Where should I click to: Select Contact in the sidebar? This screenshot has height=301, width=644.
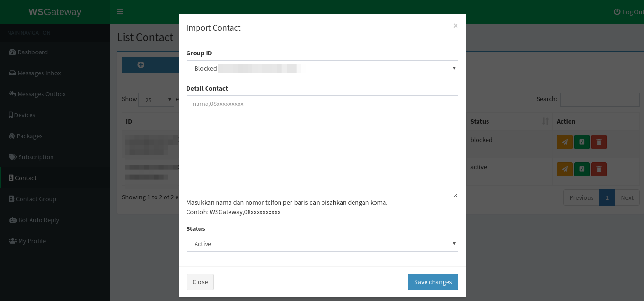click(x=55, y=178)
